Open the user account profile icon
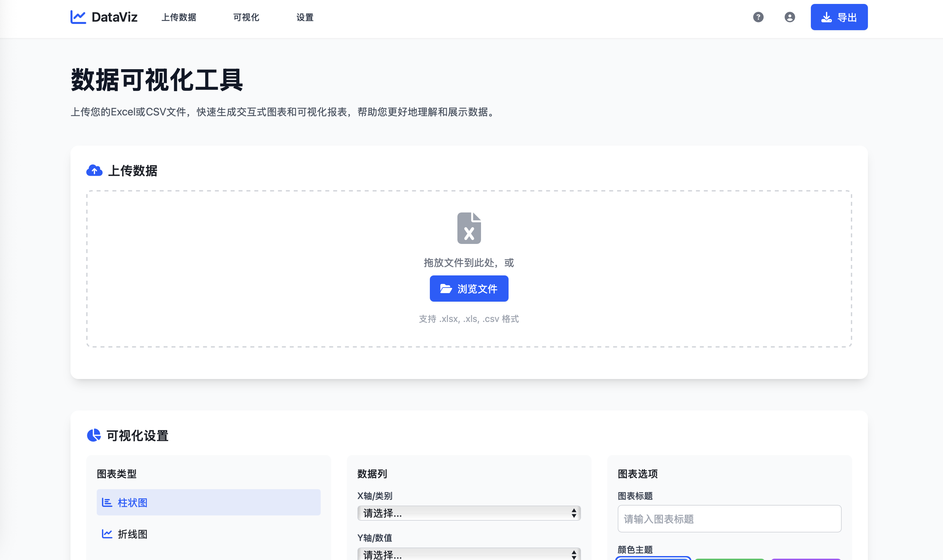 point(790,17)
